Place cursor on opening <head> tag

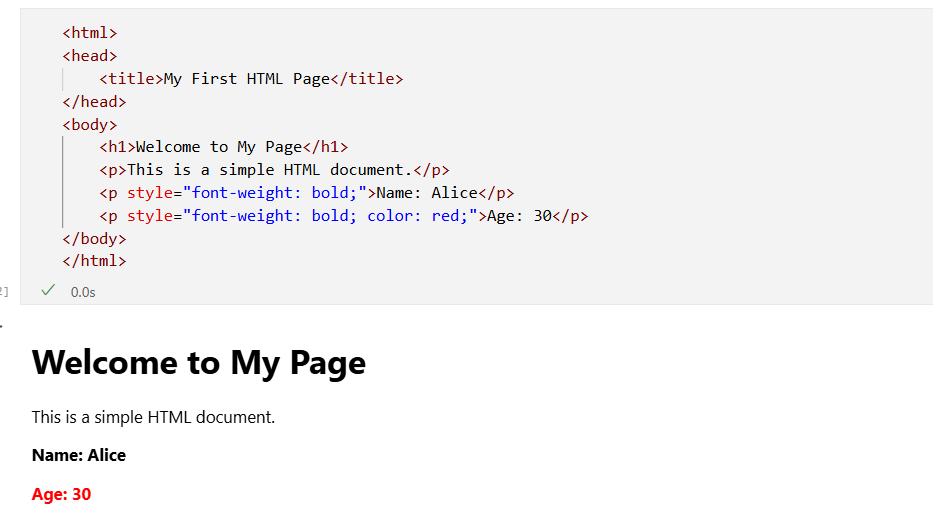89,56
